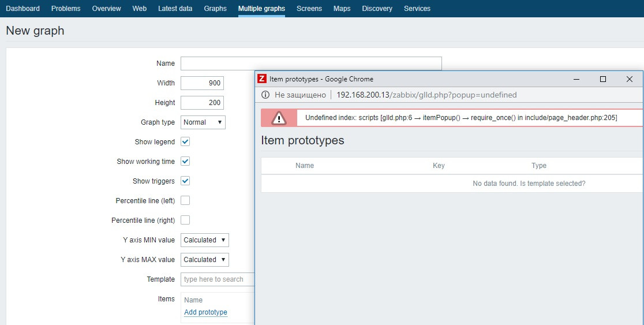Click the Type column header in popup

pos(539,166)
